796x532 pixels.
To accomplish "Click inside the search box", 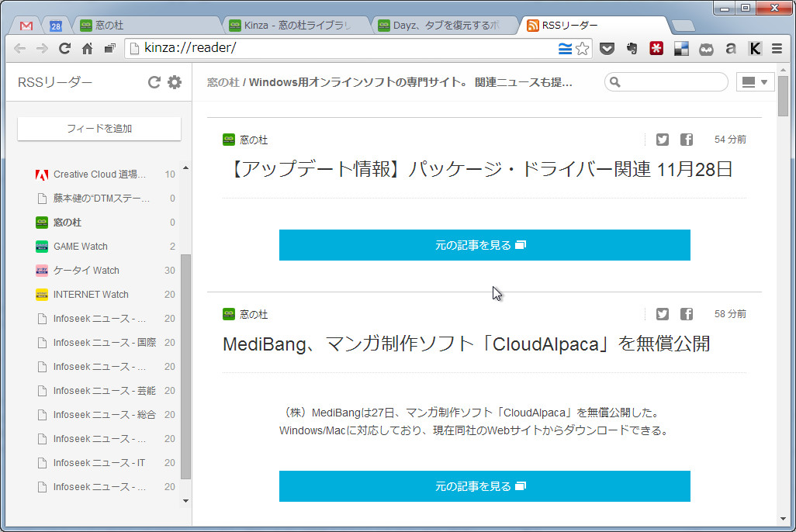I will (667, 81).
